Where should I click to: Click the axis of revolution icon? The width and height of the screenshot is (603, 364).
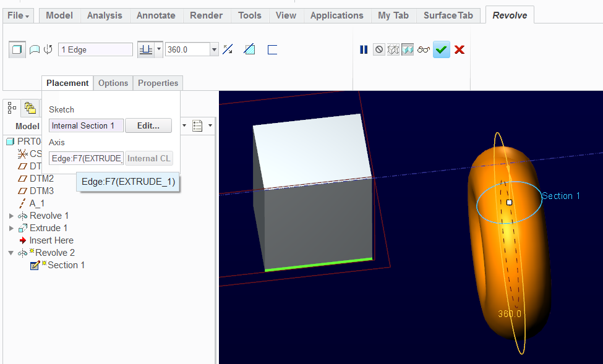click(48, 49)
